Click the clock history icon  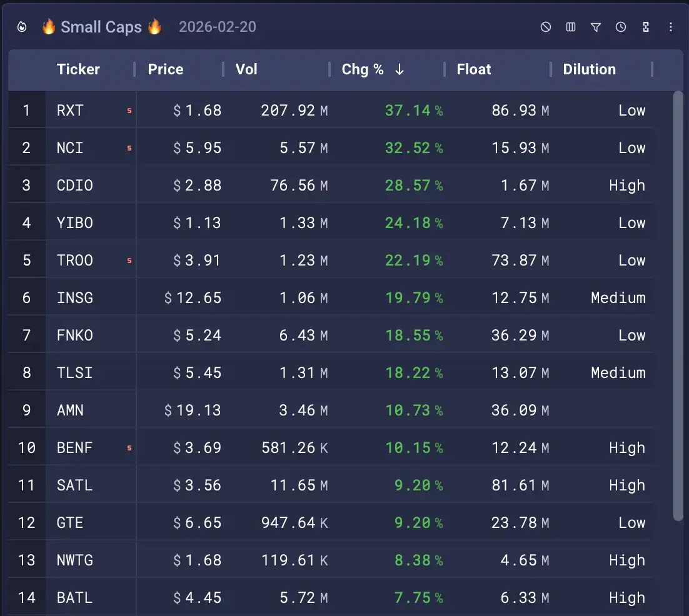click(x=621, y=27)
